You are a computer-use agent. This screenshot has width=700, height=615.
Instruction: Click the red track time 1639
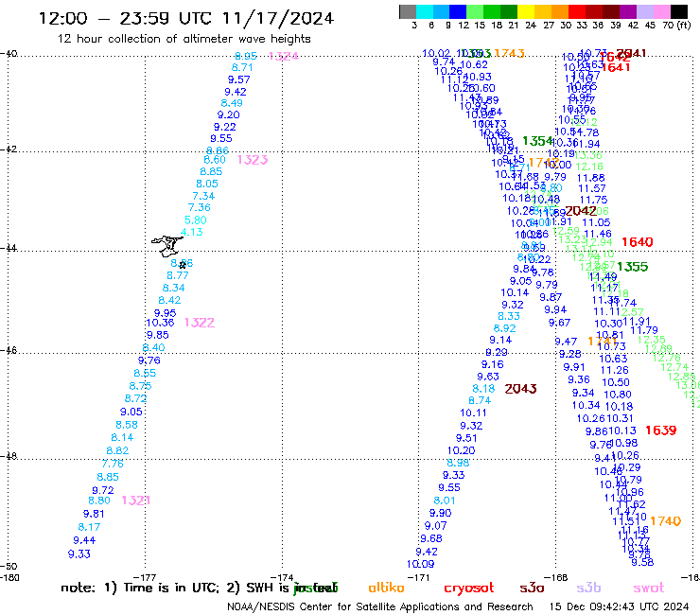660,430
